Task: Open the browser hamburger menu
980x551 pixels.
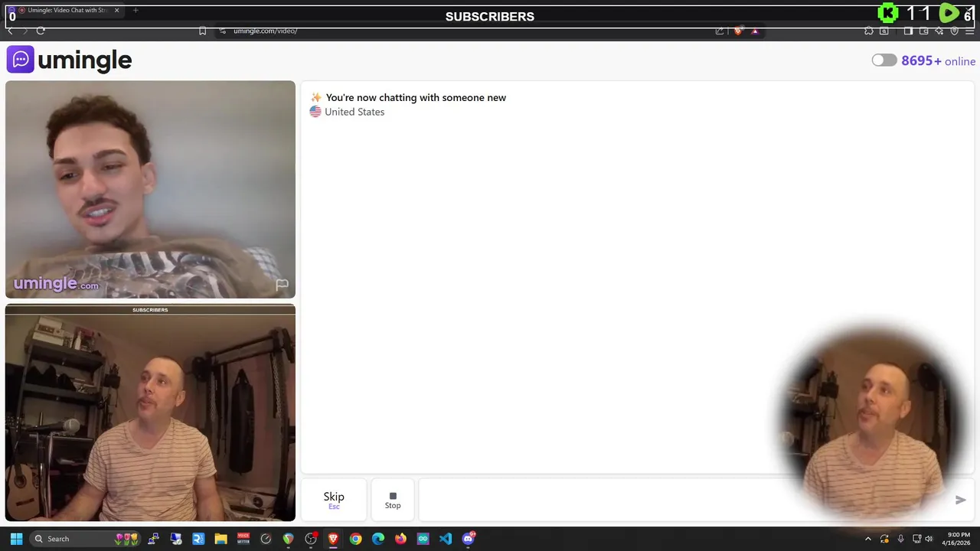Action: coord(970,31)
